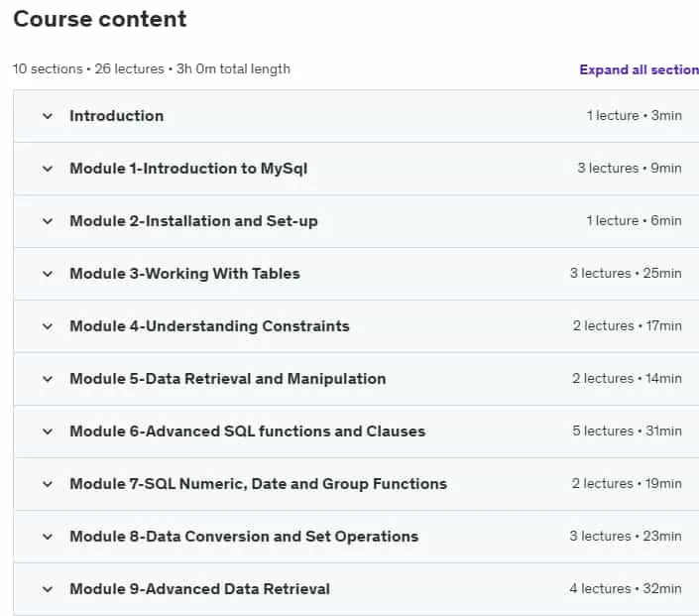Select Module 3-Working With Tables title
This screenshot has height=616, width=699.
pyautogui.click(x=185, y=274)
